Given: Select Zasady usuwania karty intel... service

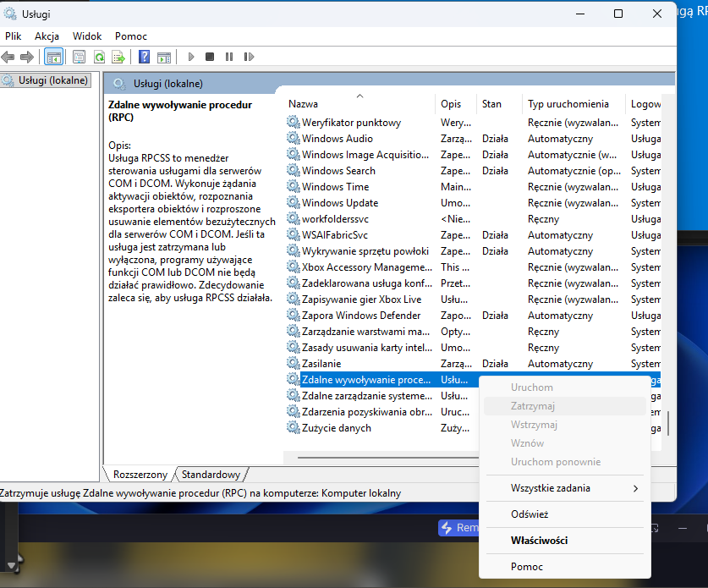Looking at the screenshot, I should point(473,347).
